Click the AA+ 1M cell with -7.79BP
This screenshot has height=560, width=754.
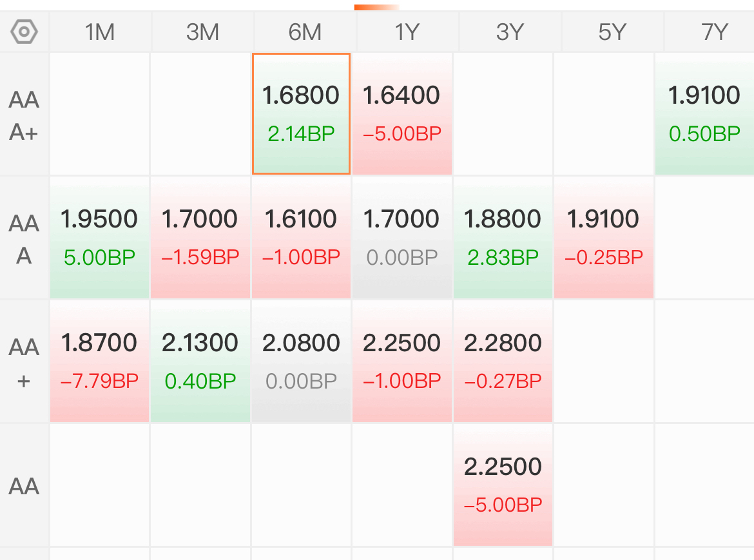[x=99, y=361]
